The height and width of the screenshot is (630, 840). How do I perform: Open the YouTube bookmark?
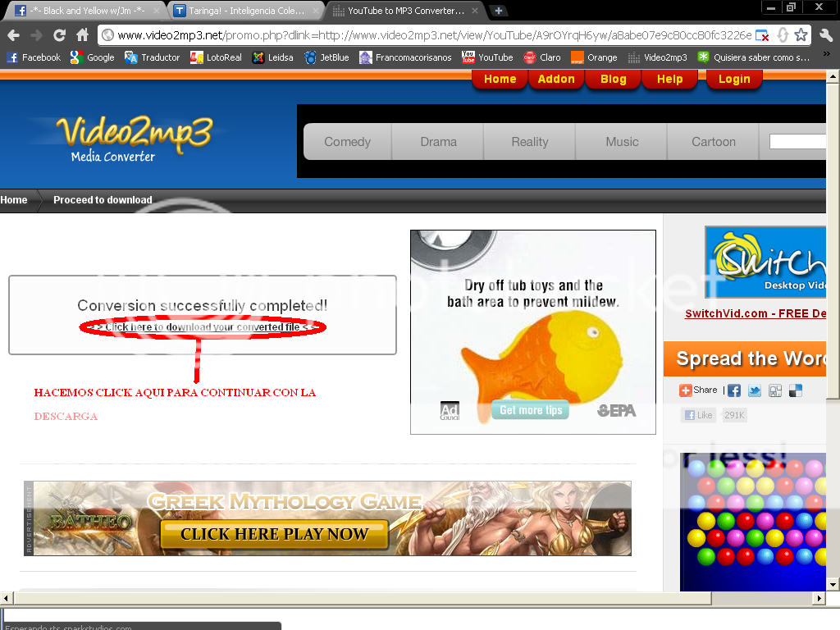pos(487,57)
